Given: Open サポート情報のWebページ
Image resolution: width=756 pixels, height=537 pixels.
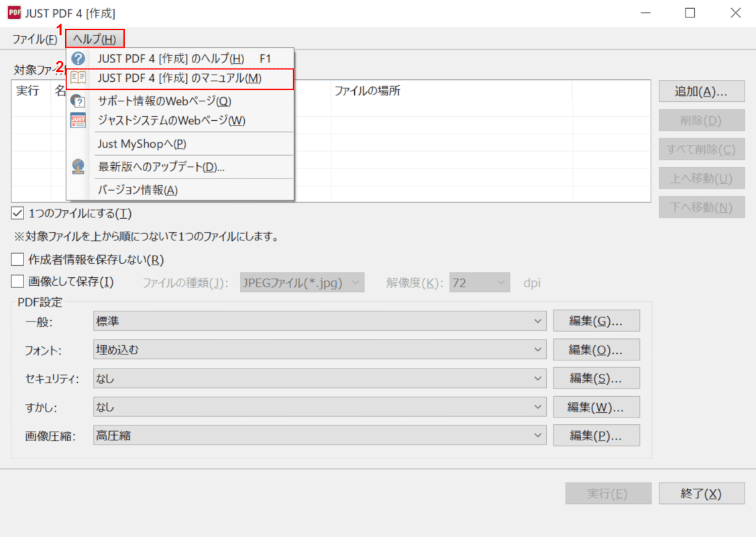Looking at the screenshot, I should (180, 101).
